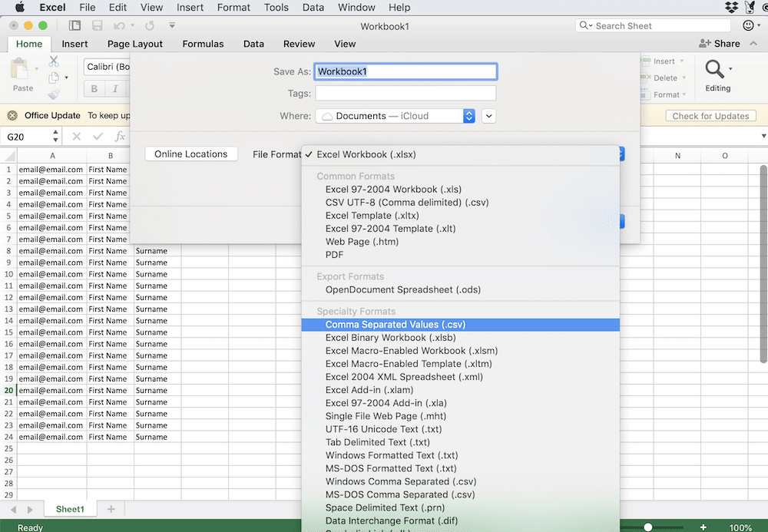Add a new sheet with the plus icon
The width and height of the screenshot is (768, 532).
111,509
